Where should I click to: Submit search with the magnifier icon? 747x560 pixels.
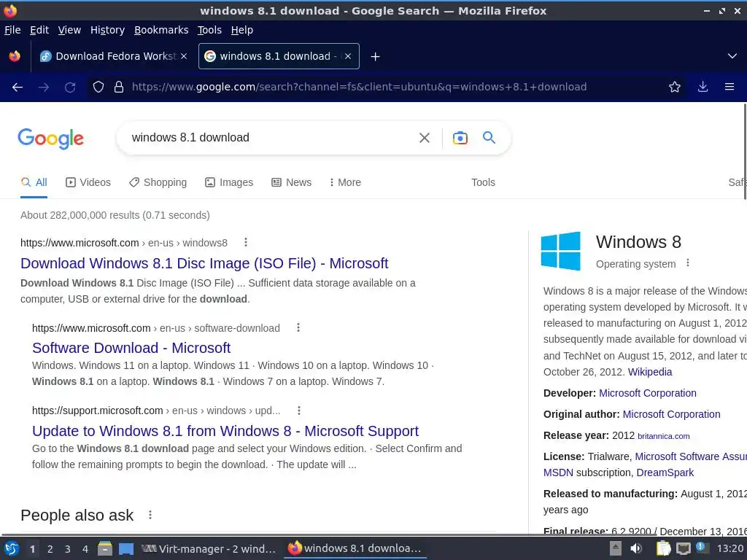pyautogui.click(x=489, y=138)
